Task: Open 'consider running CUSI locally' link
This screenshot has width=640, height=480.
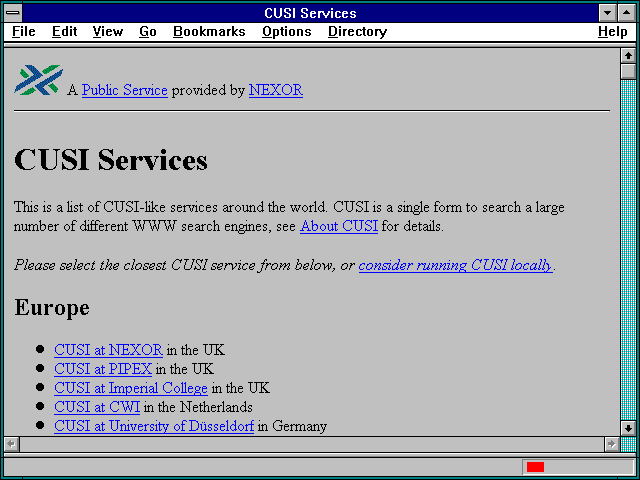Action: [456, 265]
